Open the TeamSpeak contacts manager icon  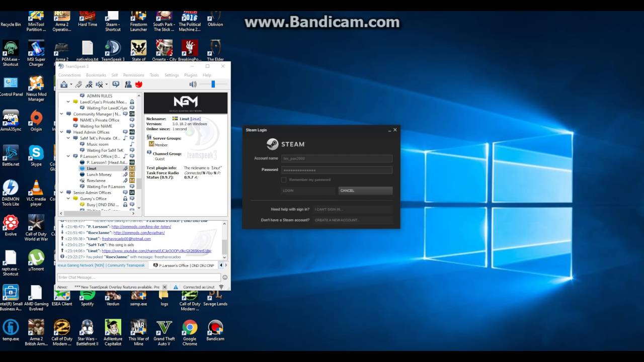pos(128,84)
